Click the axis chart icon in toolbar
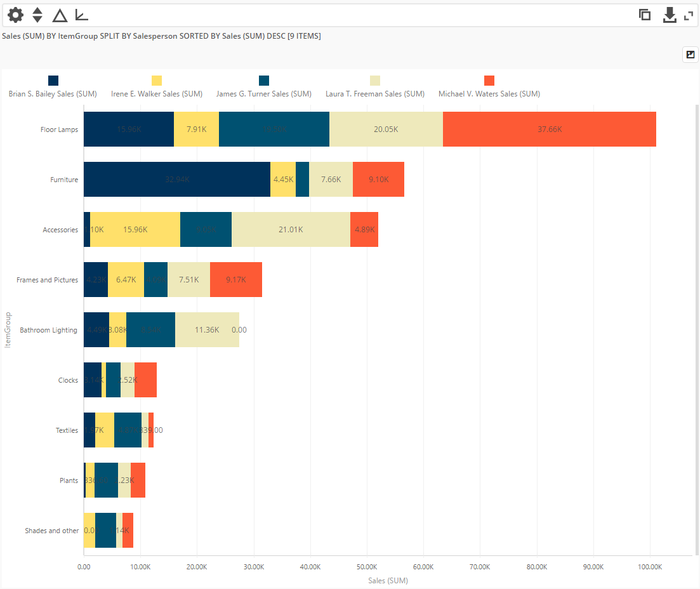The width and height of the screenshot is (700, 589). click(81, 15)
